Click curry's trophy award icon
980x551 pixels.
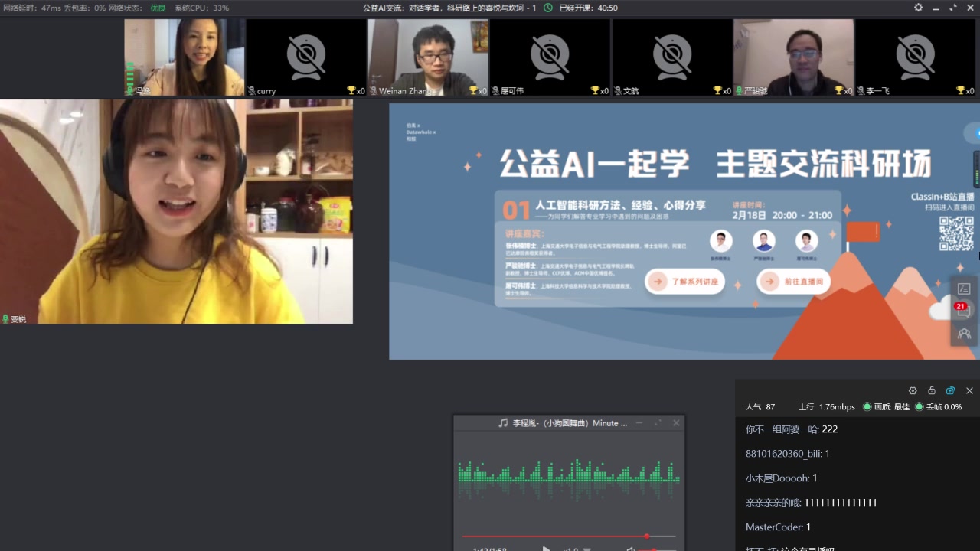point(351,90)
